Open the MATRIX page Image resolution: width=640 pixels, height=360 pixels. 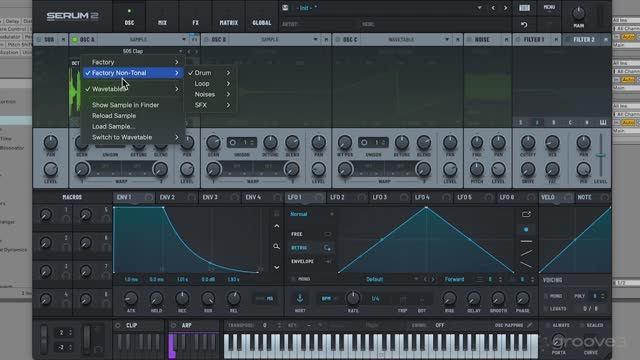coord(229,23)
